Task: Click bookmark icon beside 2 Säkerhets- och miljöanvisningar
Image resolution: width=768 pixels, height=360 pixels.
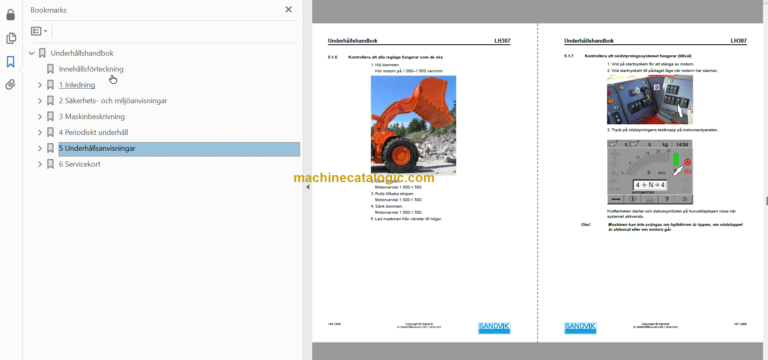Action: [x=50, y=101]
